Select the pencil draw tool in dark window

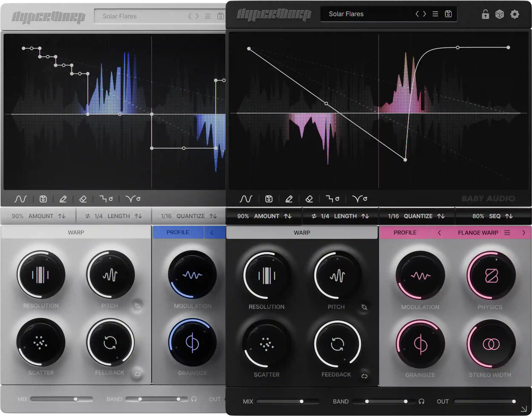pyautogui.click(x=289, y=199)
